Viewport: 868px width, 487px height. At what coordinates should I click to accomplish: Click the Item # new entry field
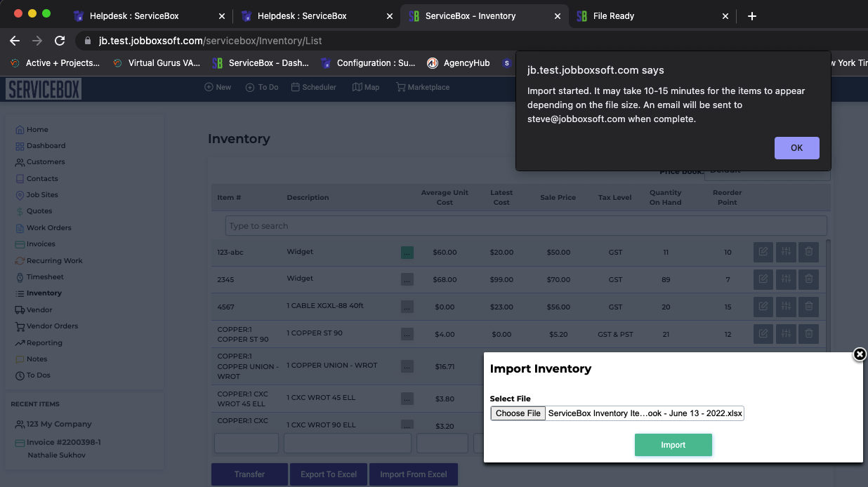tap(246, 443)
